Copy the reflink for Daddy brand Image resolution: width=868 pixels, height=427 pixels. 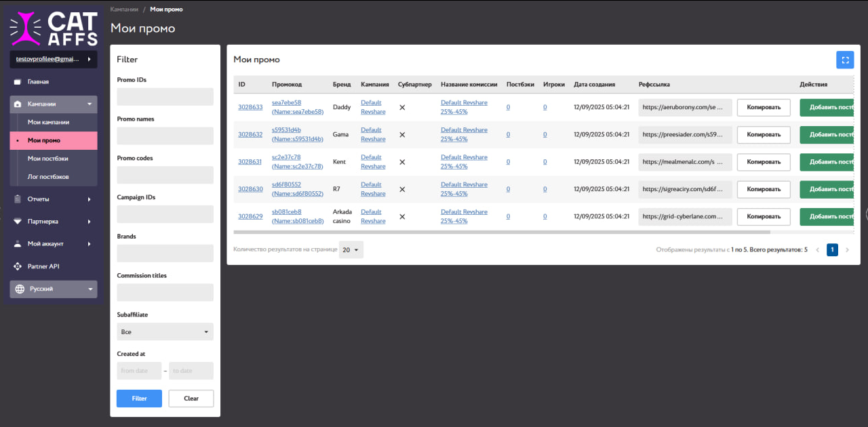click(x=763, y=107)
